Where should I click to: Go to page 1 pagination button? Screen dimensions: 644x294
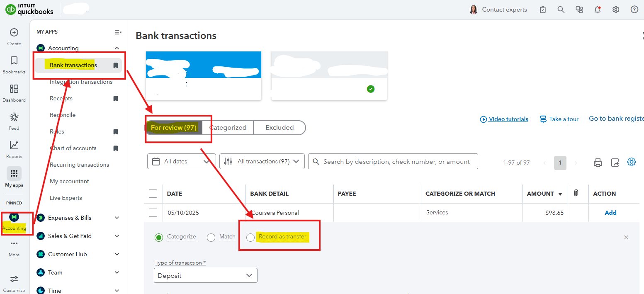pyautogui.click(x=560, y=163)
